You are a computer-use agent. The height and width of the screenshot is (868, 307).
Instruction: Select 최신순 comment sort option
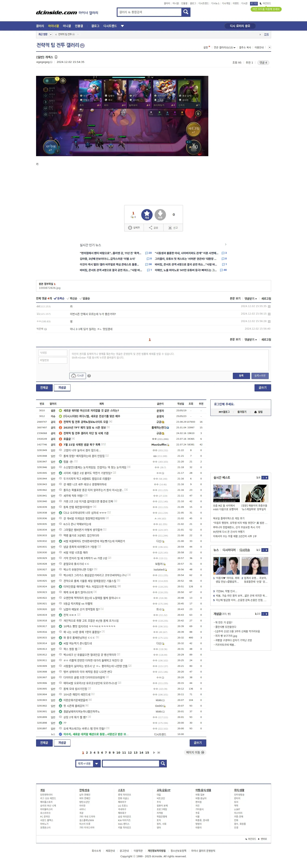(72, 299)
